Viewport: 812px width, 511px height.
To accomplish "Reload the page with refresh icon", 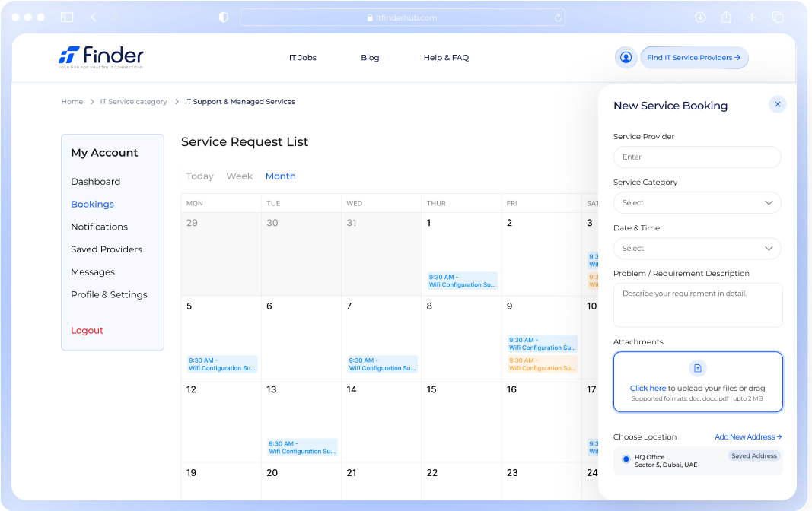I will click(558, 17).
